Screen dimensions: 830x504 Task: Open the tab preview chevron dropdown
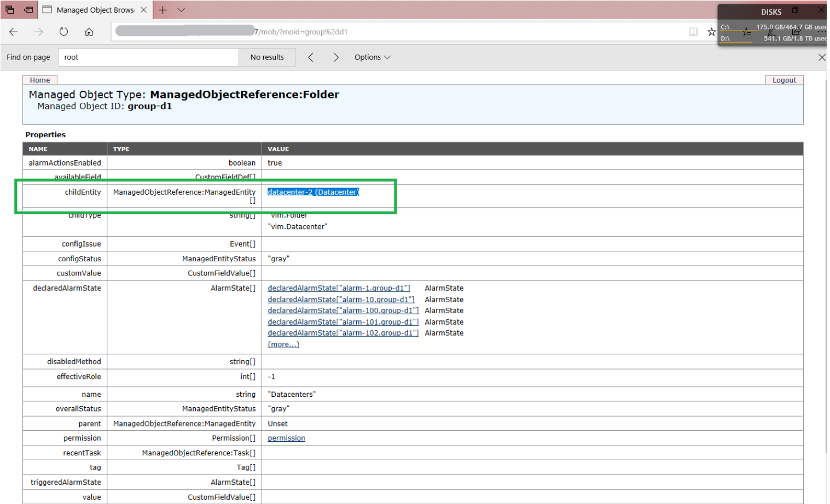(181, 10)
